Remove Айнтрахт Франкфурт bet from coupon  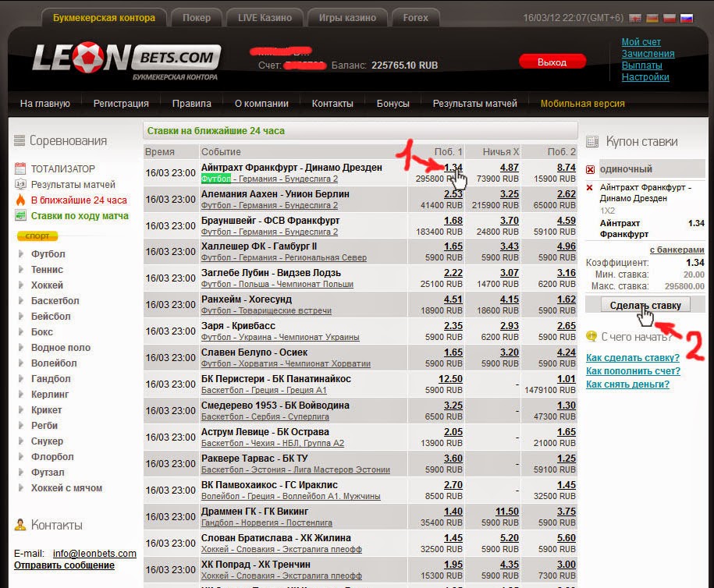click(x=590, y=187)
